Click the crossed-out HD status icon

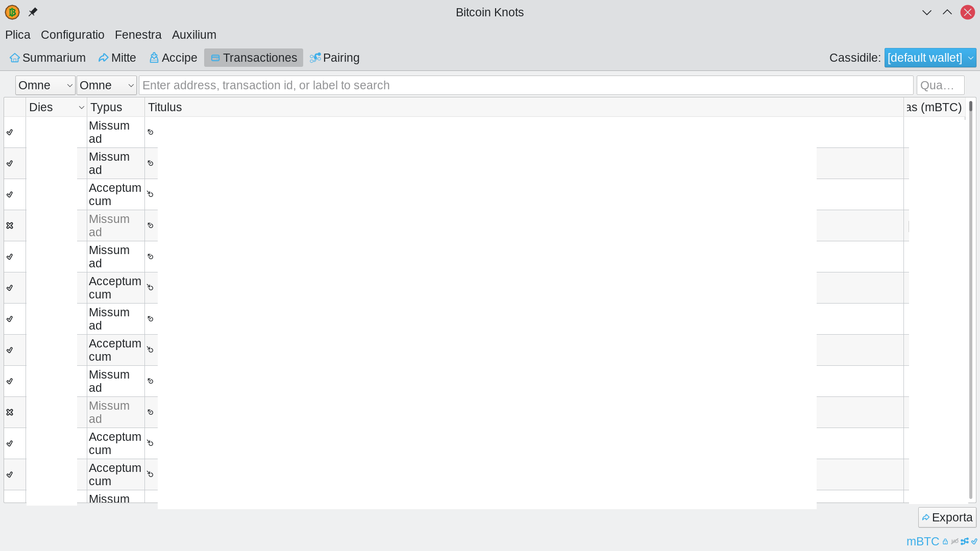coord(954,542)
